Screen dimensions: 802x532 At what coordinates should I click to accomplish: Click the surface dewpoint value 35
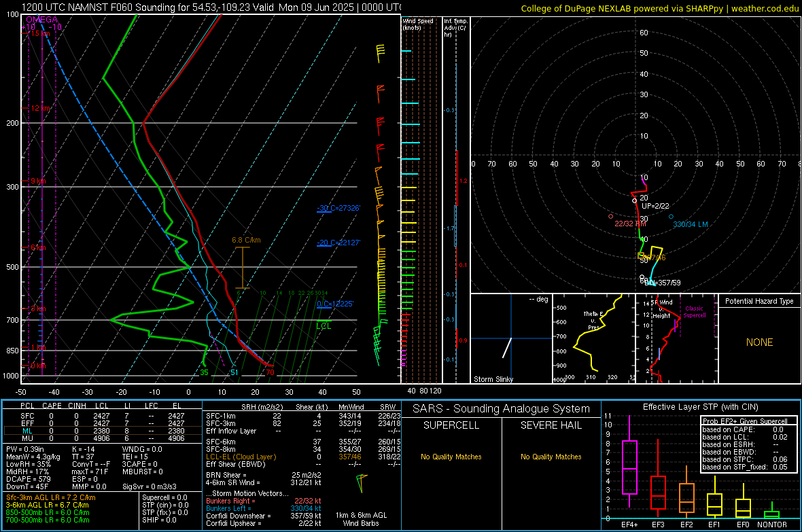[204, 372]
